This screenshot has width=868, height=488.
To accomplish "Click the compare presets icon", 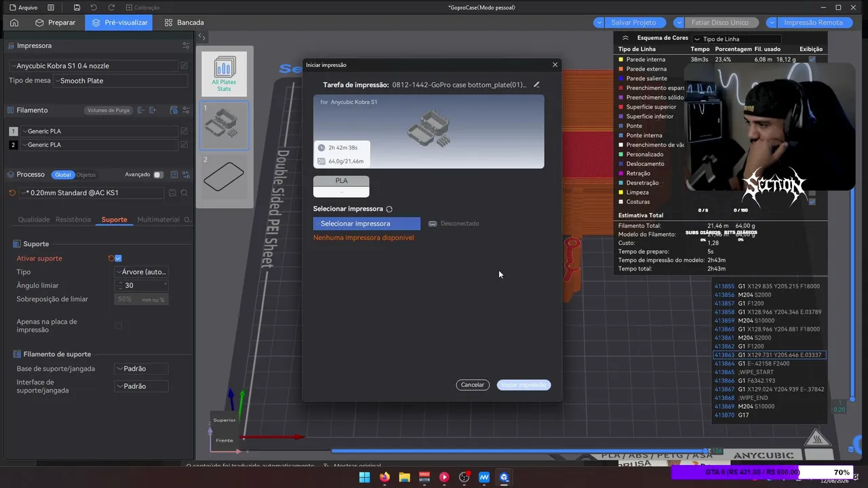I will [185, 174].
